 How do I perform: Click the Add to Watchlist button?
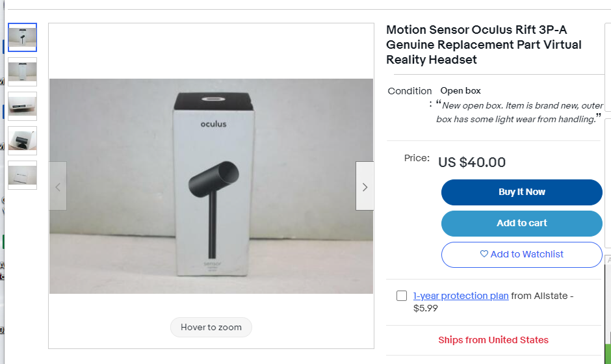(x=521, y=254)
